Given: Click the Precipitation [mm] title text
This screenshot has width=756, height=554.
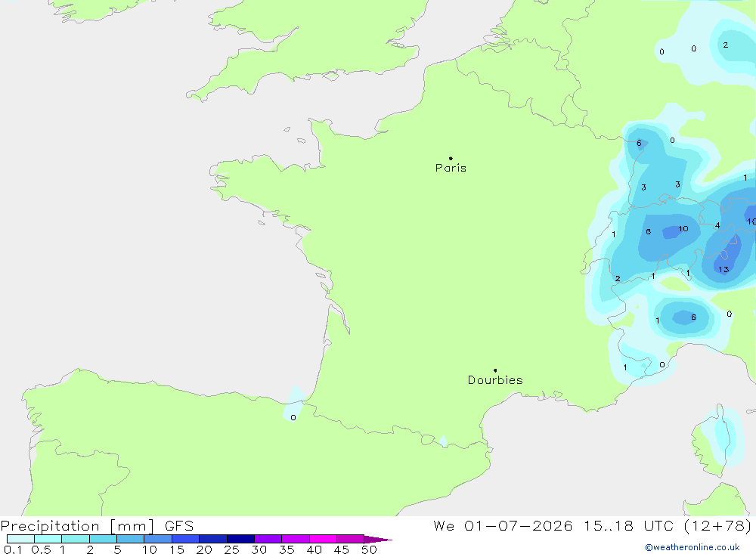Looking at the screenshot, I should click(x=77, y=526).
